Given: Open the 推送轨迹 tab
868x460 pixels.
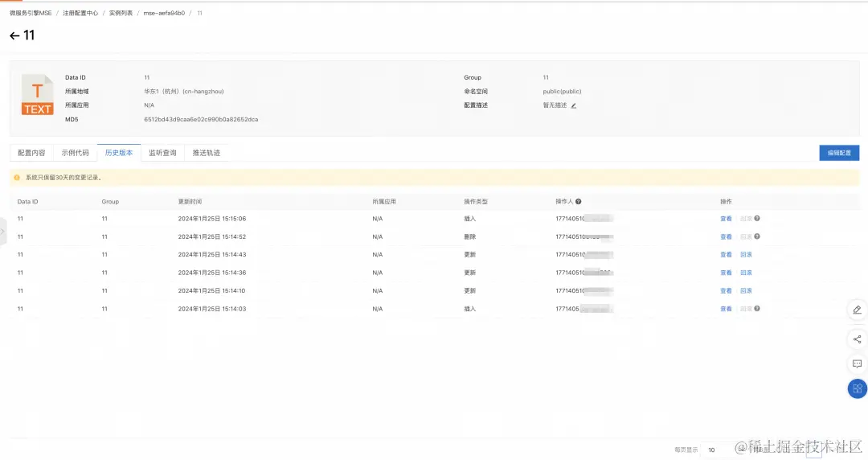Looking at the screenshot, I should pos(207,153).
